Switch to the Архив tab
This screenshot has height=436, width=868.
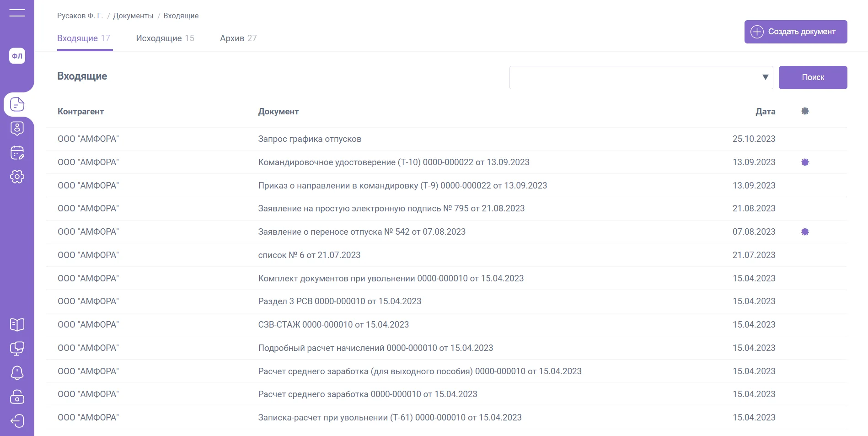pos(238,38)
